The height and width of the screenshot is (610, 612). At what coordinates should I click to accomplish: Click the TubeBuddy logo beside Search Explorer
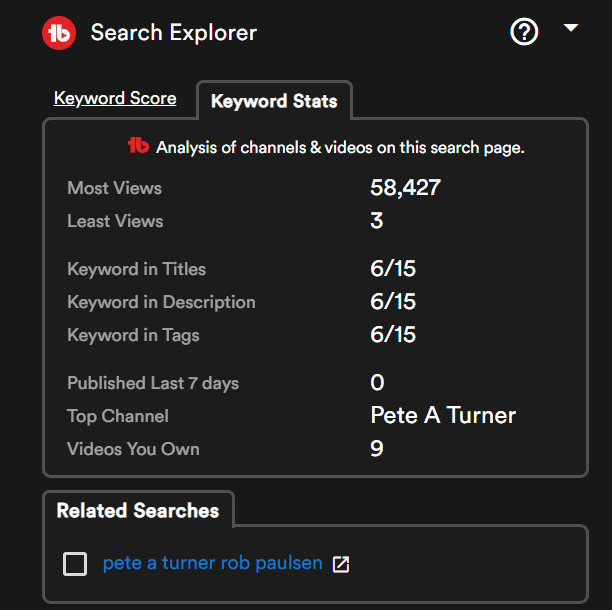pos(59,33)
